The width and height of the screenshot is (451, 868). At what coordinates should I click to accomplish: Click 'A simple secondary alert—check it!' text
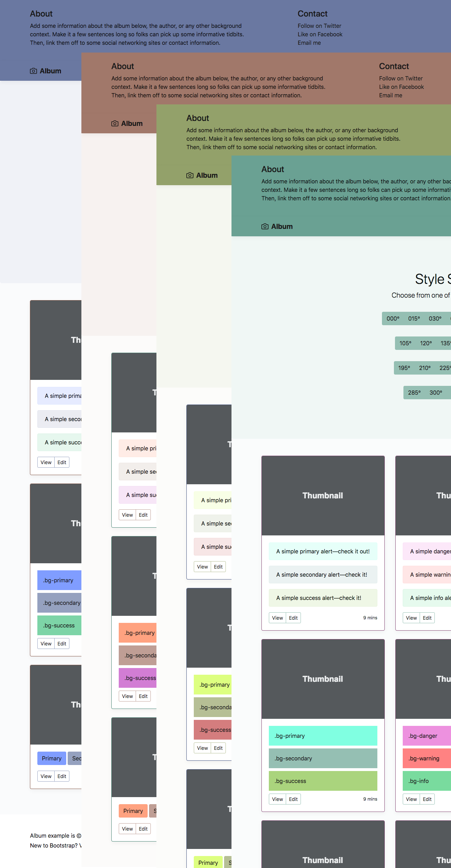click(322, 575)
